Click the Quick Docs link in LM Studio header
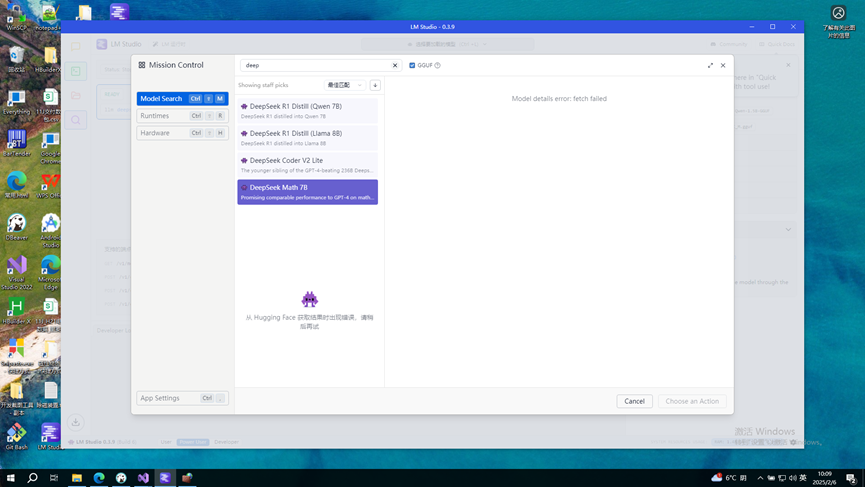865x487 pixels. (777, 44)
